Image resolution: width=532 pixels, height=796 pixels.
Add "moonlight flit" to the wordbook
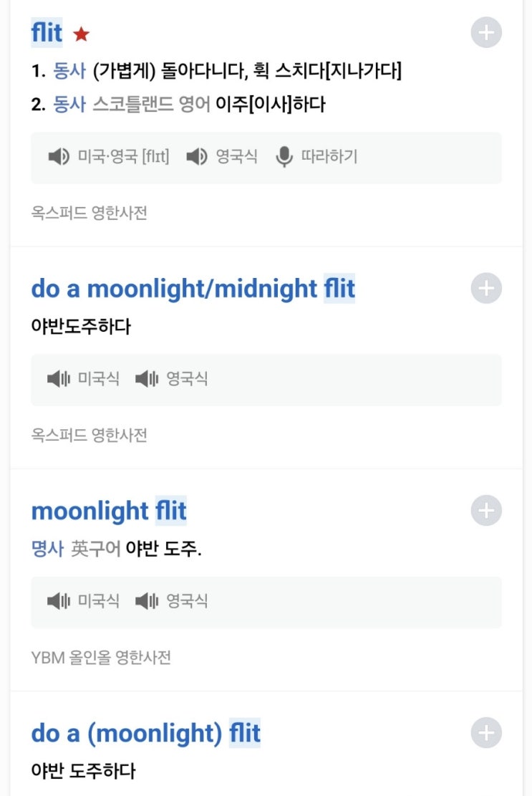click(486, 511)
